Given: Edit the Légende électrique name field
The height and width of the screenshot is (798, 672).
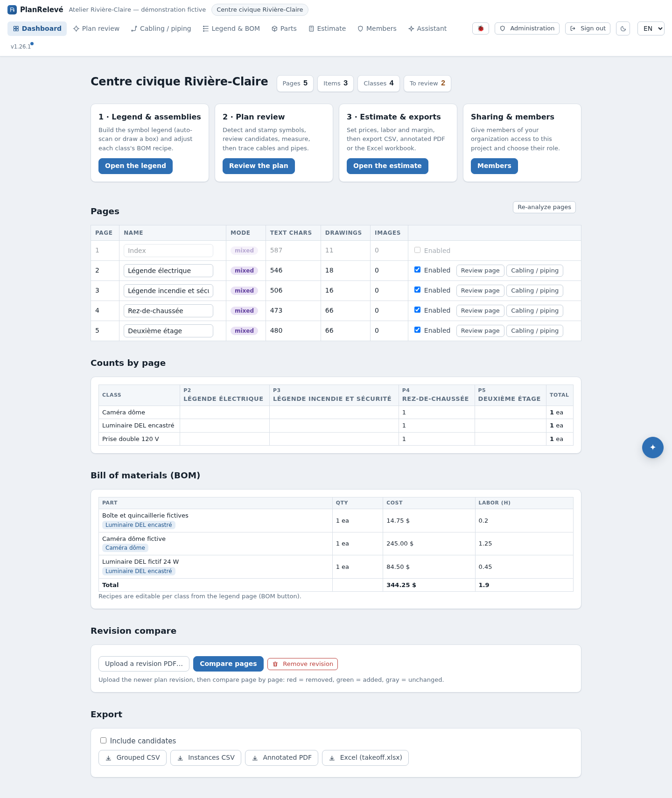Looking at the screenshot, I should point(168,271).
